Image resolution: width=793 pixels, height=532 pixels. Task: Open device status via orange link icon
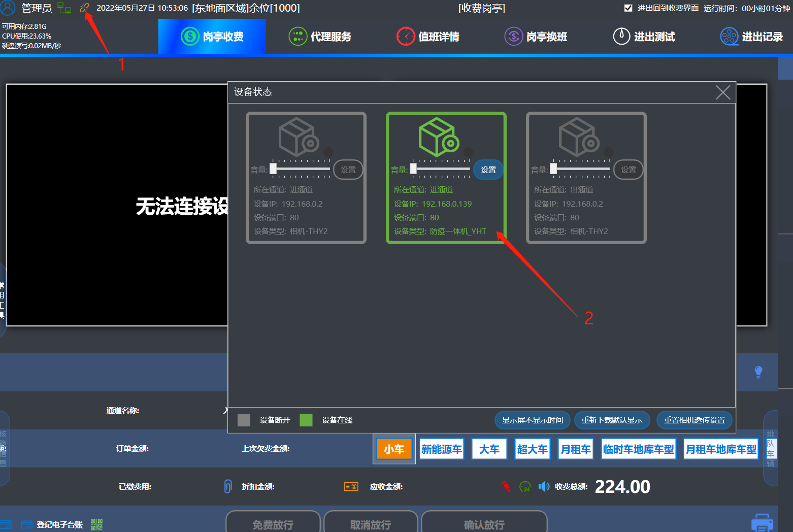[84, 8]
